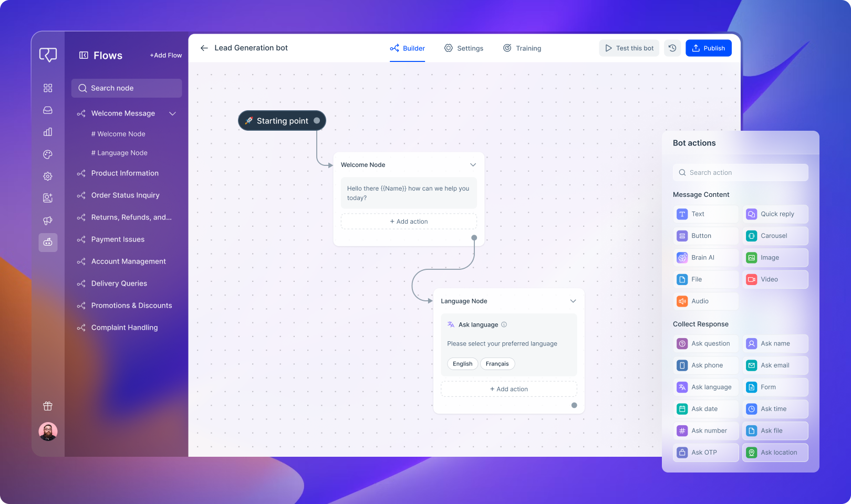Open the rewards Gift icon near the bottom
This screenshot has width=851, height=504.
pos(48,405)
